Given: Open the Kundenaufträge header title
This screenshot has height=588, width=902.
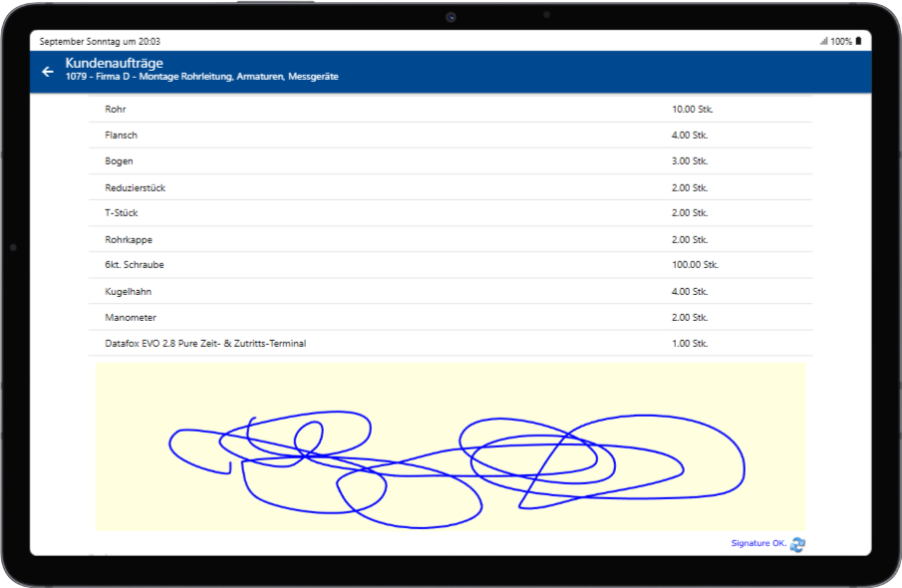Looking at the screenshot, I should (x=115, y=64).
